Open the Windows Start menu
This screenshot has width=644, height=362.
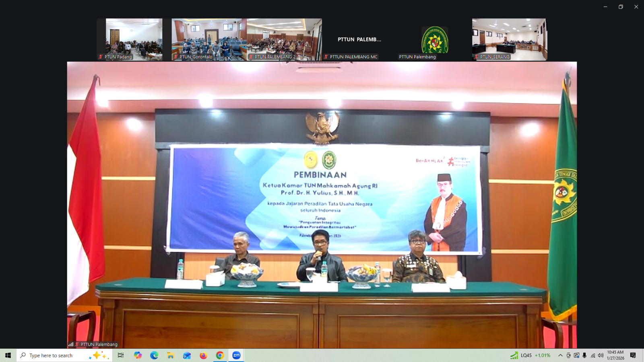pos(8,355)
